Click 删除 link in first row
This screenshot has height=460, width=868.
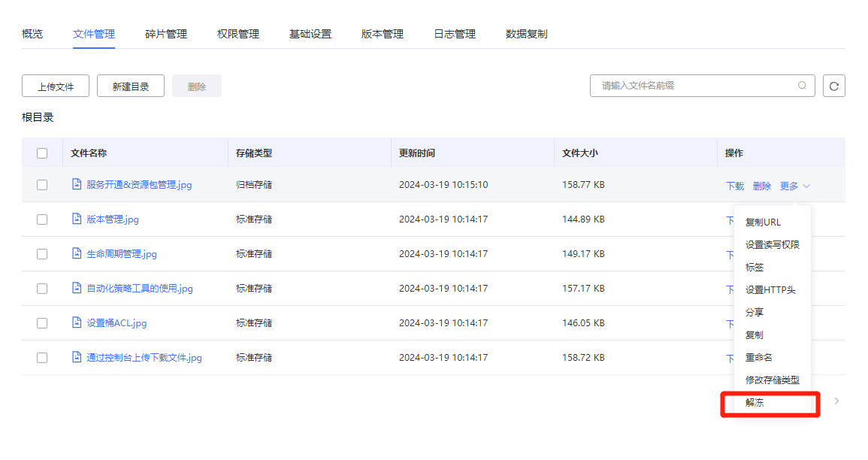762,186
